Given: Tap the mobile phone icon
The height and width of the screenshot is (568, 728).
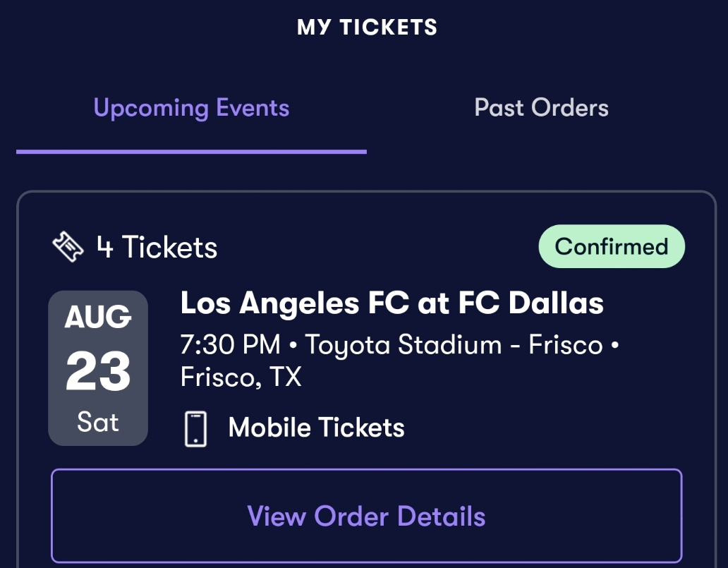Looking at the screenshot, I should tap(195, 429).
